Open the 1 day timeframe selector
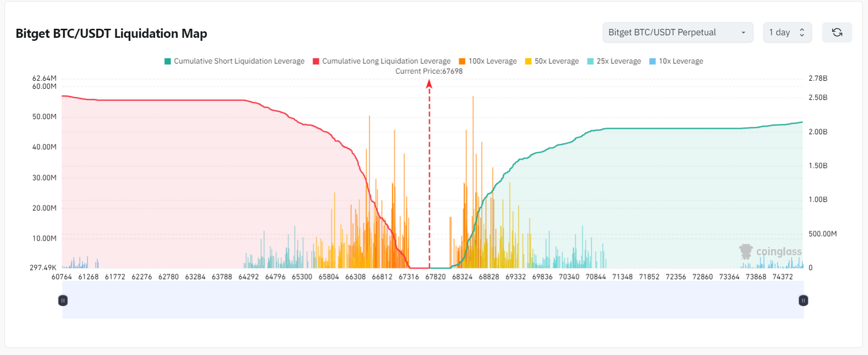Viewport: 868px width, 355px height. point(787,32)
